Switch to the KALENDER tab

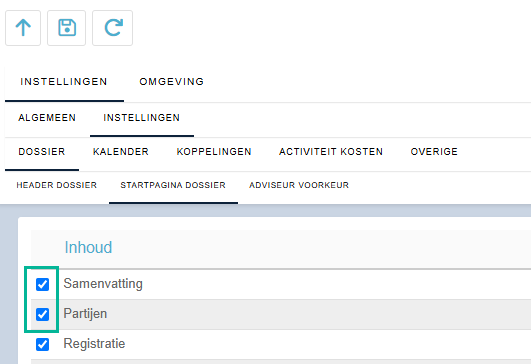[x=121, y=152]
